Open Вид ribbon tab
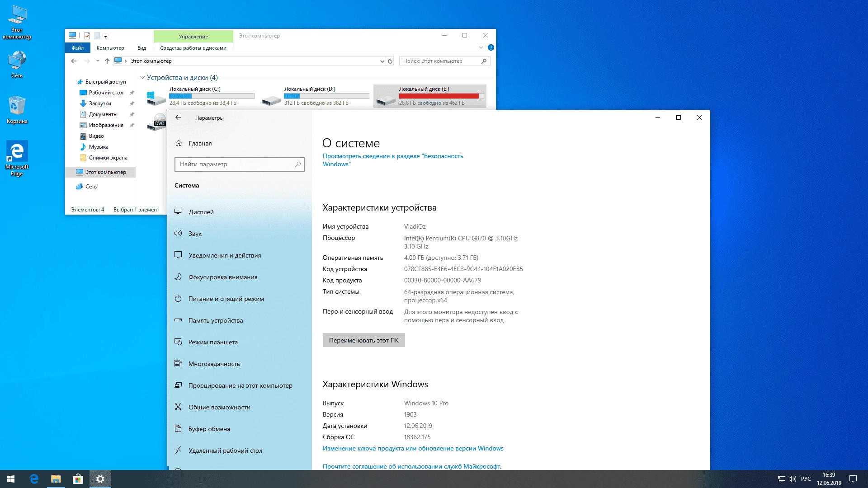The width and height of the screenshot is (868, 488). (x=142, y=48)
